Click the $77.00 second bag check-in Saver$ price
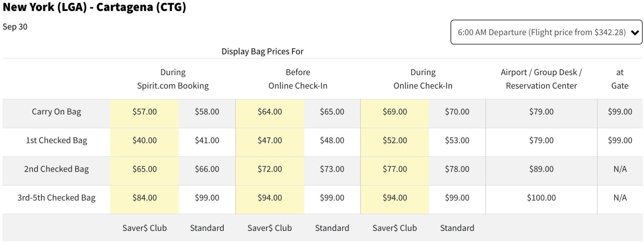The image size is (644, 243). coord(394,169)
